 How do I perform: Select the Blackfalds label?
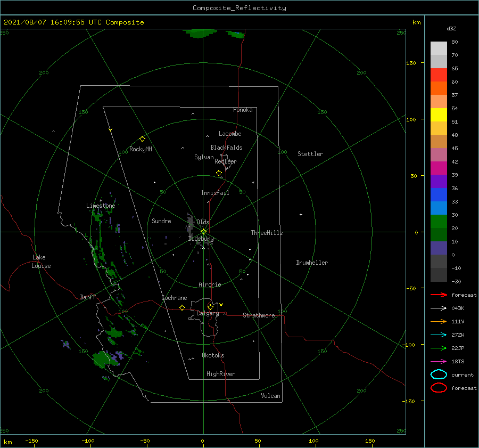point(226,148)
